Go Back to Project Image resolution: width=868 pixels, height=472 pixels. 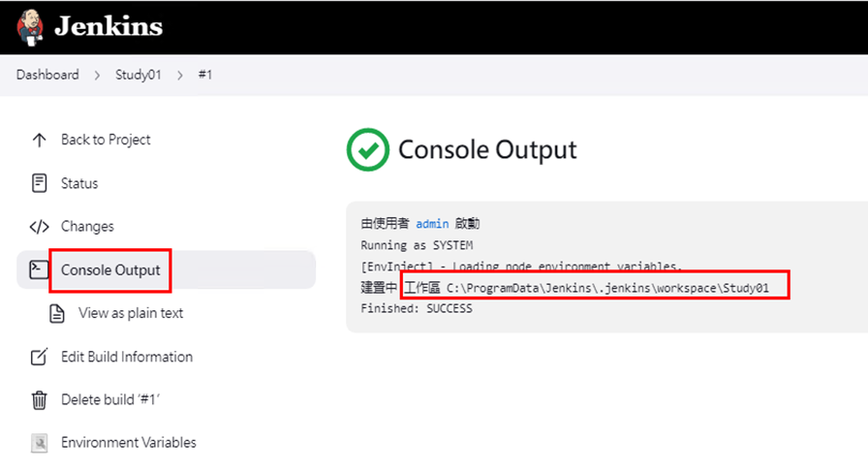(x=106, y=140)
